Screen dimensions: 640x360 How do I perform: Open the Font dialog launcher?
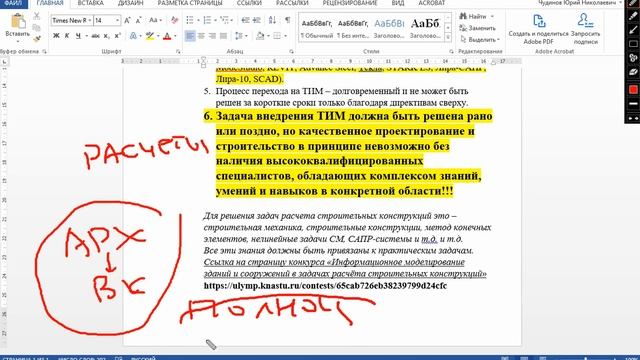pyautogui.click(x=178, y=52)
